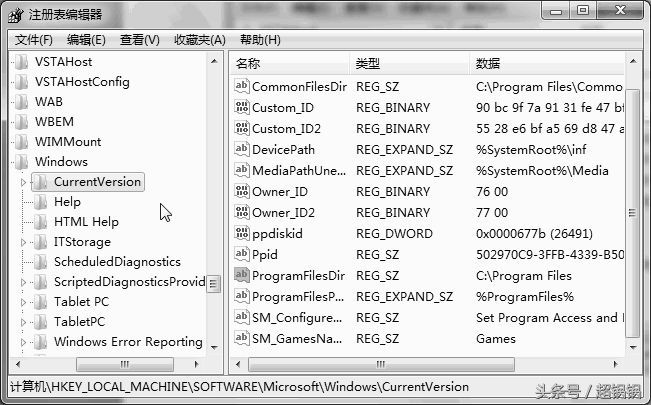Click the string icon beside CommonFilesDir

pyautogui.click(x=242, y=86)
